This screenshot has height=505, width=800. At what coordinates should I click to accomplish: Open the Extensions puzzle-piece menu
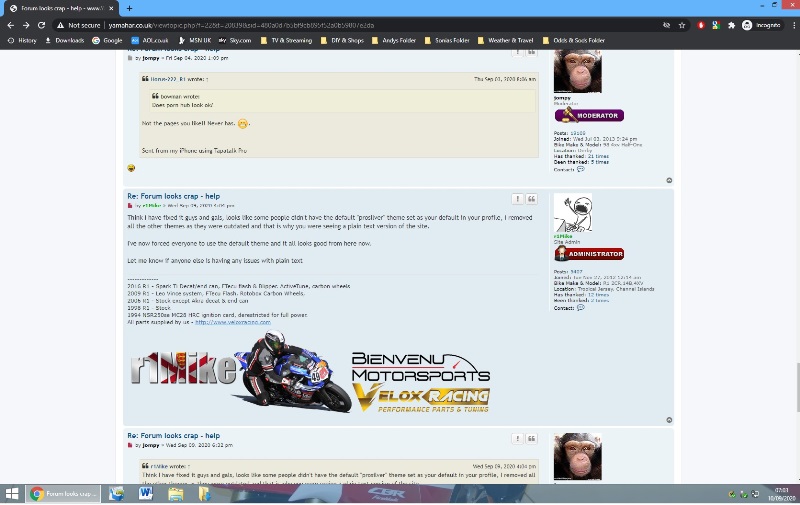[731, 25]
